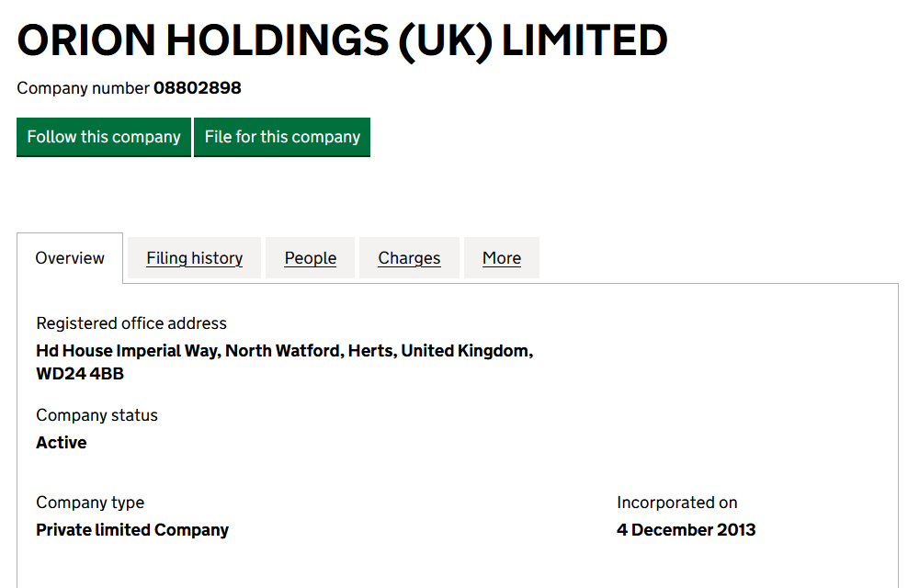Select the Overview tab
908x588 pixels.
(x=70, y=258)
